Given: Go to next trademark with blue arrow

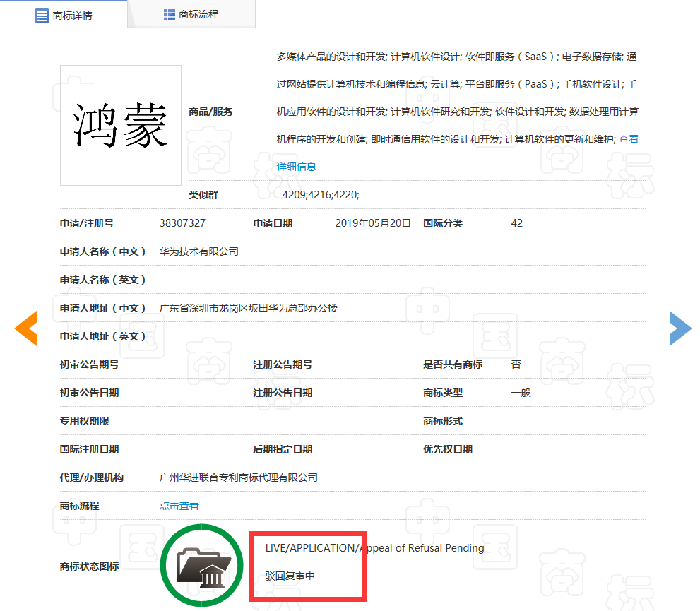Looking at the screenshot, I should point(680,328).
